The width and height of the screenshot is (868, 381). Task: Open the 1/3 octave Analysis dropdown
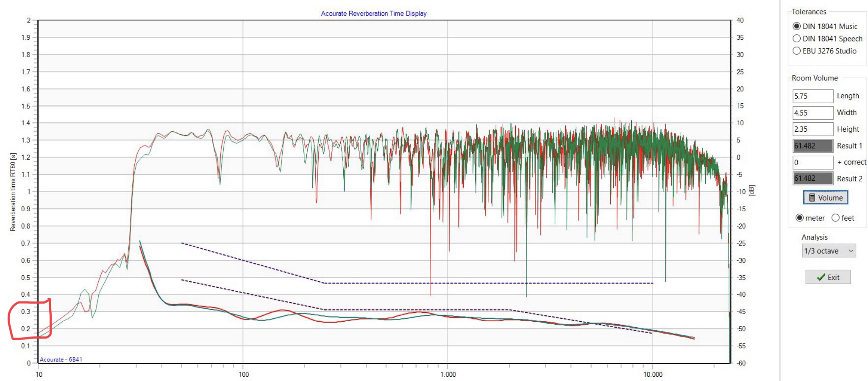[829, 251]
